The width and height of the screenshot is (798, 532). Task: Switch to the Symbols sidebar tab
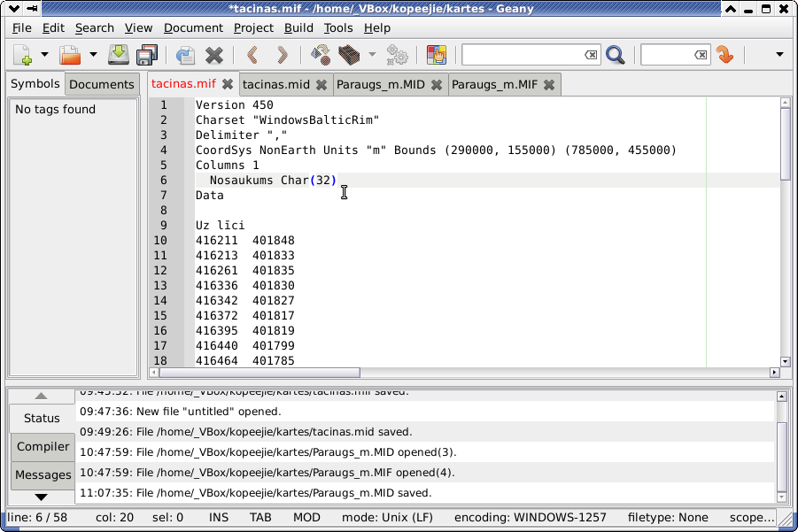tap(35, 83)
